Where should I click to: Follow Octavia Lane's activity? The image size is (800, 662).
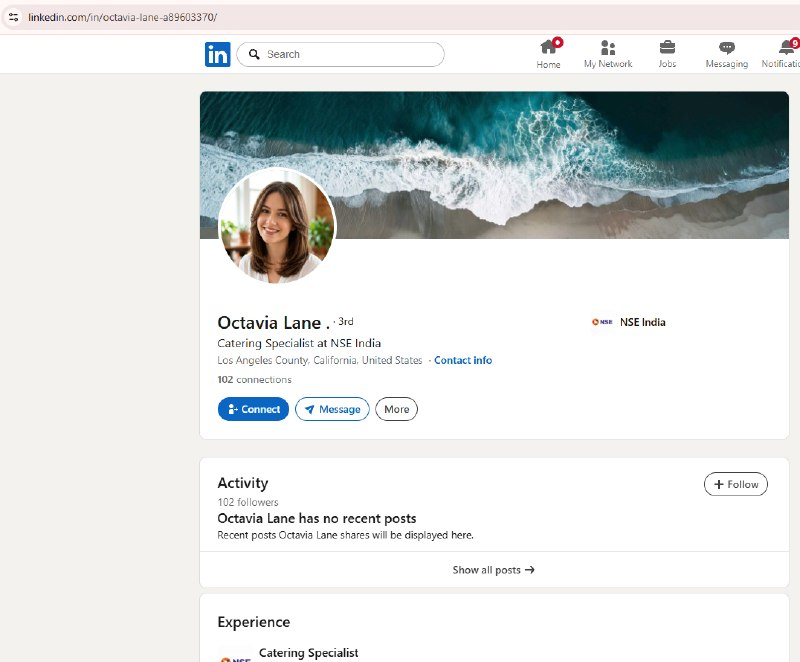pos(736,484)
